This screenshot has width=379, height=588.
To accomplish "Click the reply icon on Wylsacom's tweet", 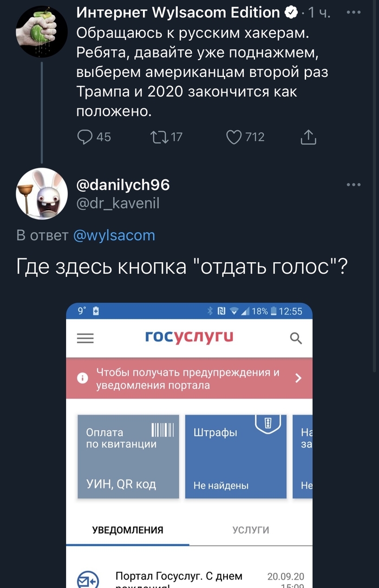I will (x=84, y=137).
